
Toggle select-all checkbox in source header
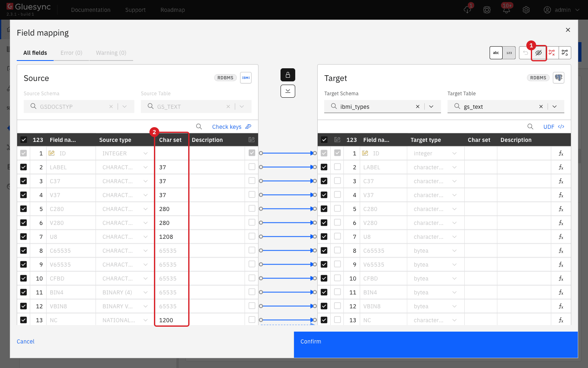[24, 140]
